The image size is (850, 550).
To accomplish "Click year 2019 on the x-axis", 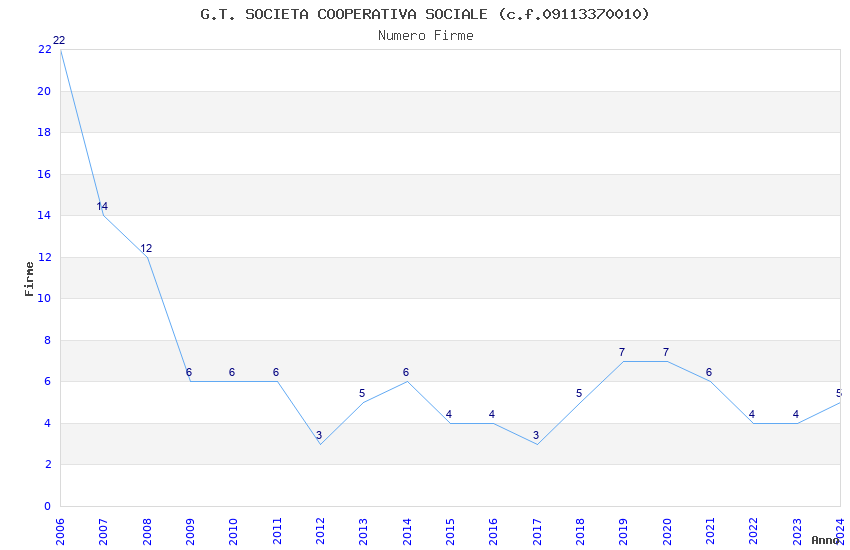I will coord(623,532).
